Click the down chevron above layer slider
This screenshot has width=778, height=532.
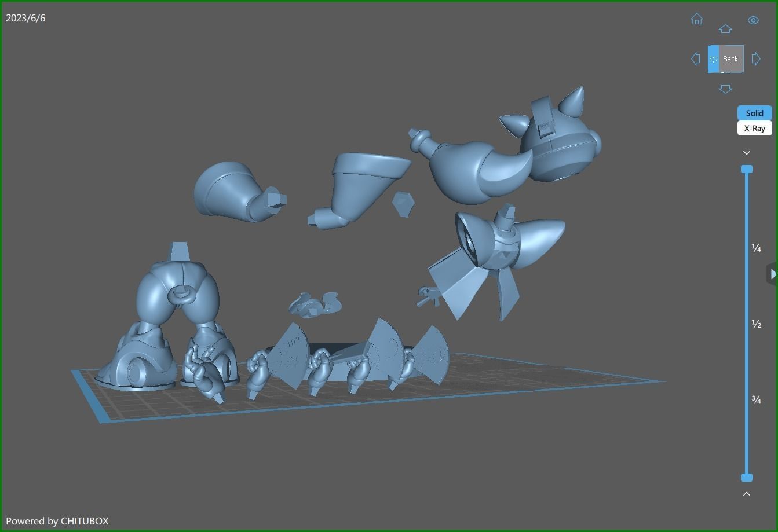[747, 153]
